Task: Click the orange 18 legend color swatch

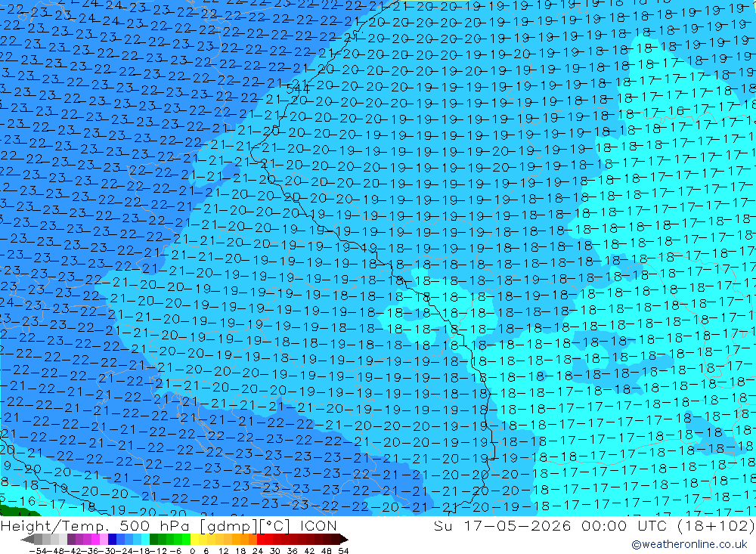Action: click(x=243, y=540)
